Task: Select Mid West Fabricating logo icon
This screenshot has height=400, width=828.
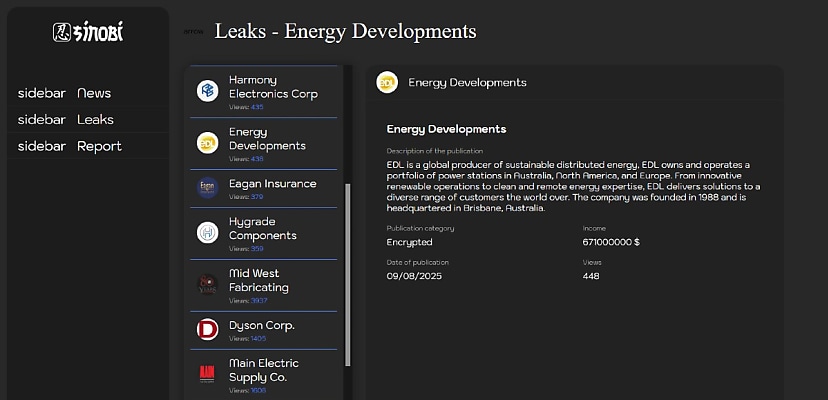Action: pos(208,284)
